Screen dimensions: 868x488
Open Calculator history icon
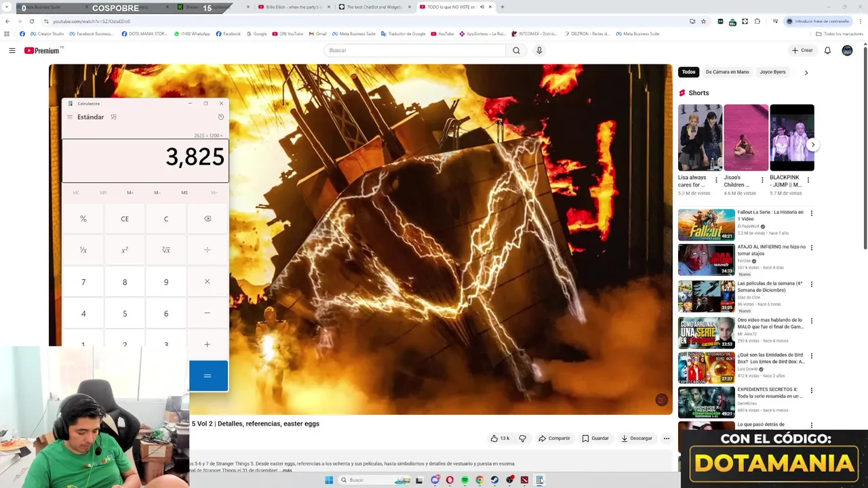click(x=220, y=117)
